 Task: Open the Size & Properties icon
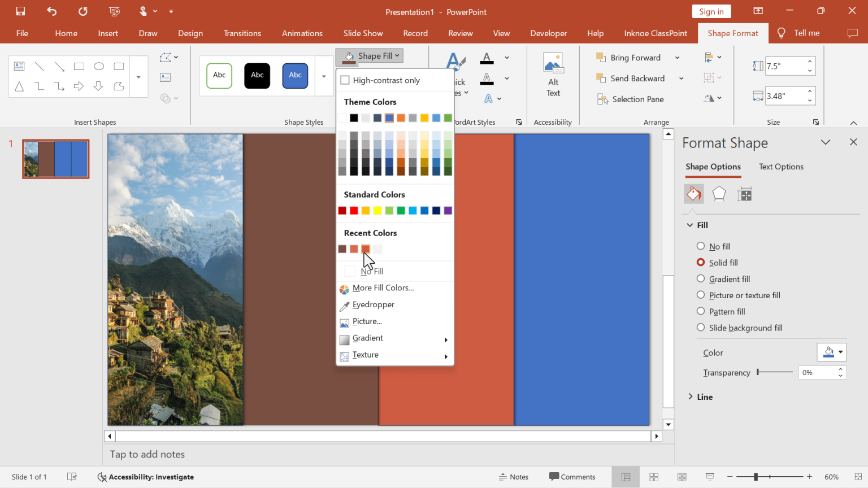point(744,194)
